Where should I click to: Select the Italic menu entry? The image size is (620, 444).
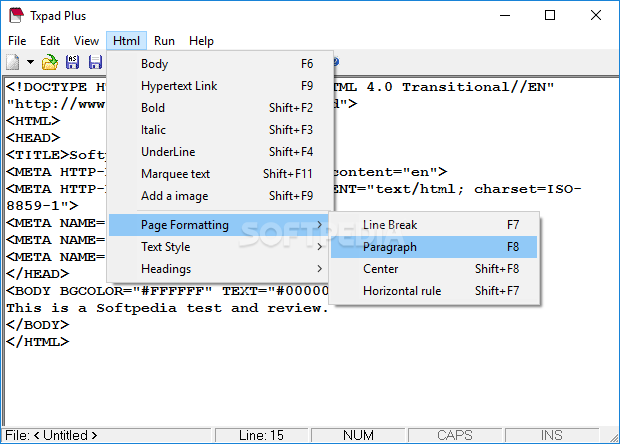[x=221, y=130]
